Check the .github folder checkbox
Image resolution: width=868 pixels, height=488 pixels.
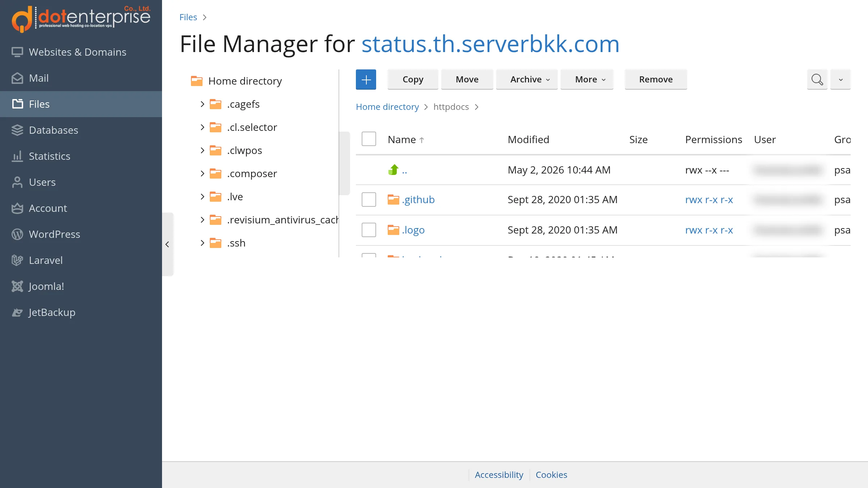[369, 200]
